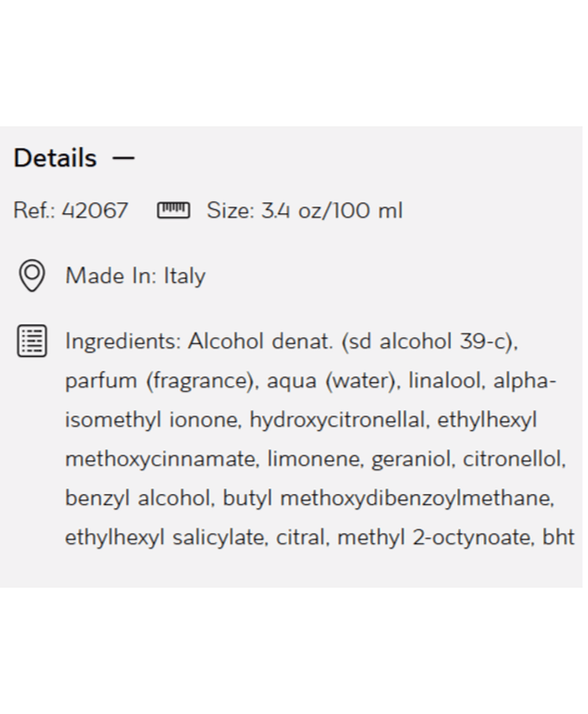Click the Details heading
This screenshot has width=588, height=714.
pos(55,158)
